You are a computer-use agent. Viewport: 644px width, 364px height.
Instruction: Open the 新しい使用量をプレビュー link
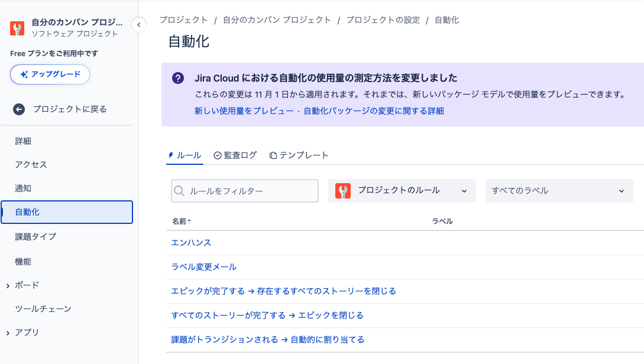244,111
